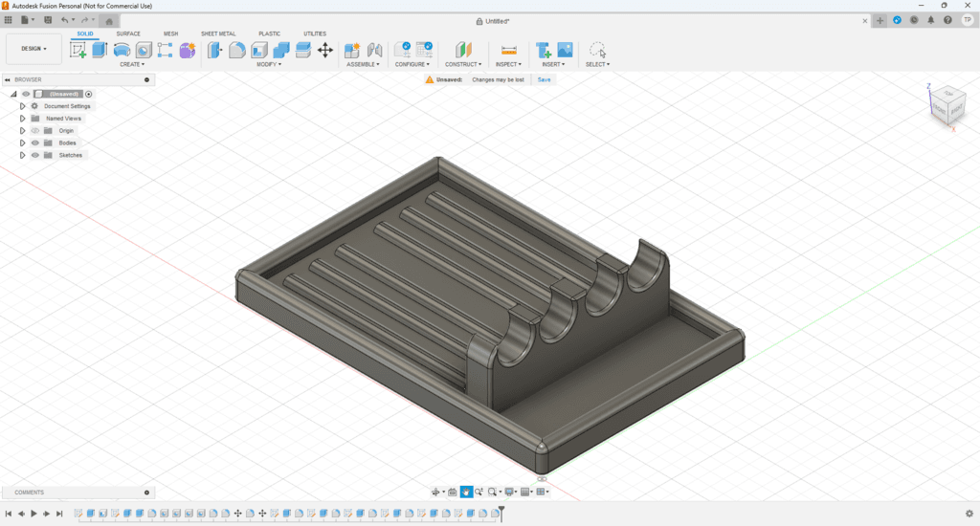Screen dimensions: 980x526
Task: Click the TP user profile button
Action: 967,20
